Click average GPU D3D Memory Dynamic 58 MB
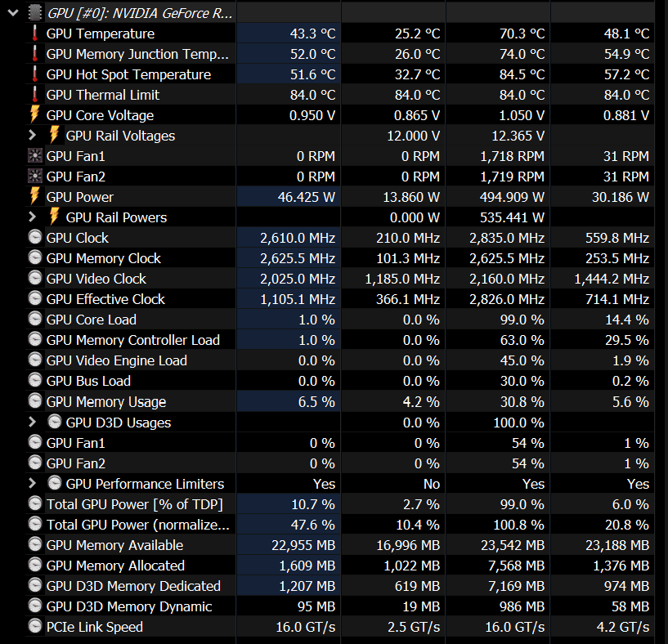668x644 pixels. pyautogui.click(x=630, y=606)
